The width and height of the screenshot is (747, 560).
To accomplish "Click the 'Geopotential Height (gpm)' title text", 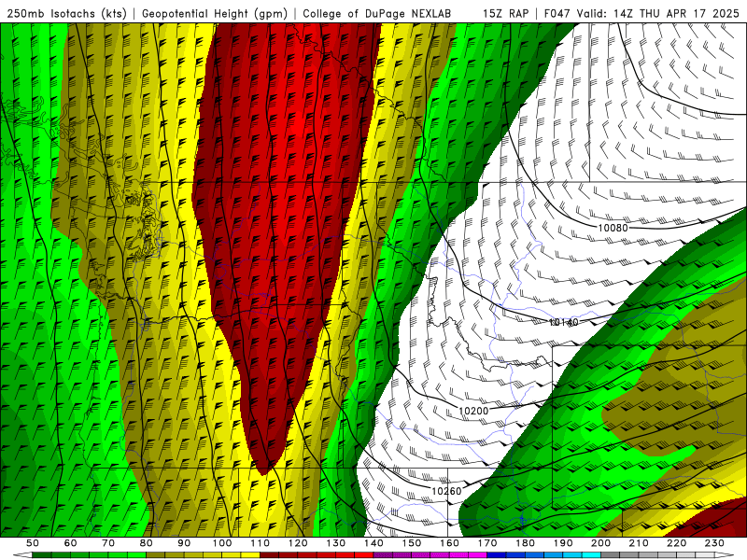I will pos(215,13).
